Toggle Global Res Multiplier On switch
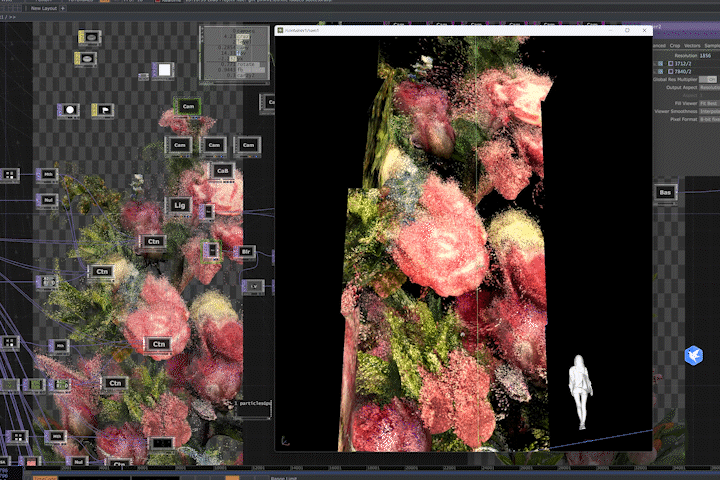The height and width of the screenshot is (480, 720). click(708, 79)
